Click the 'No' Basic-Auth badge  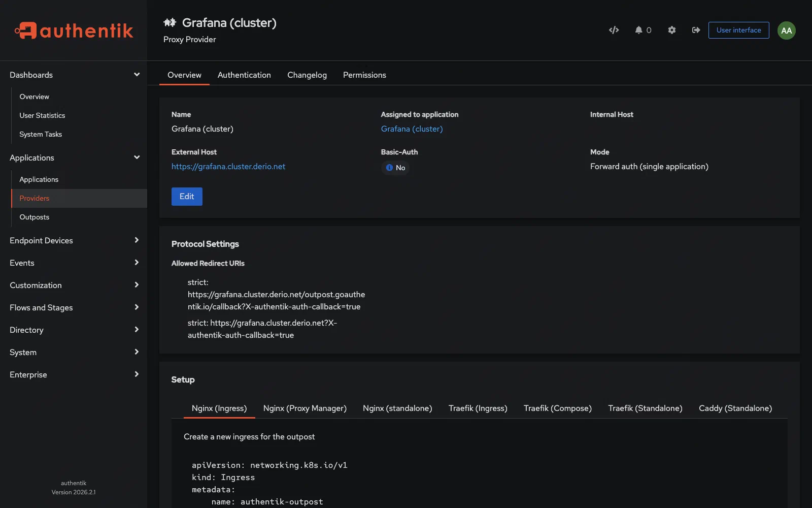click(x=395, y=168)
